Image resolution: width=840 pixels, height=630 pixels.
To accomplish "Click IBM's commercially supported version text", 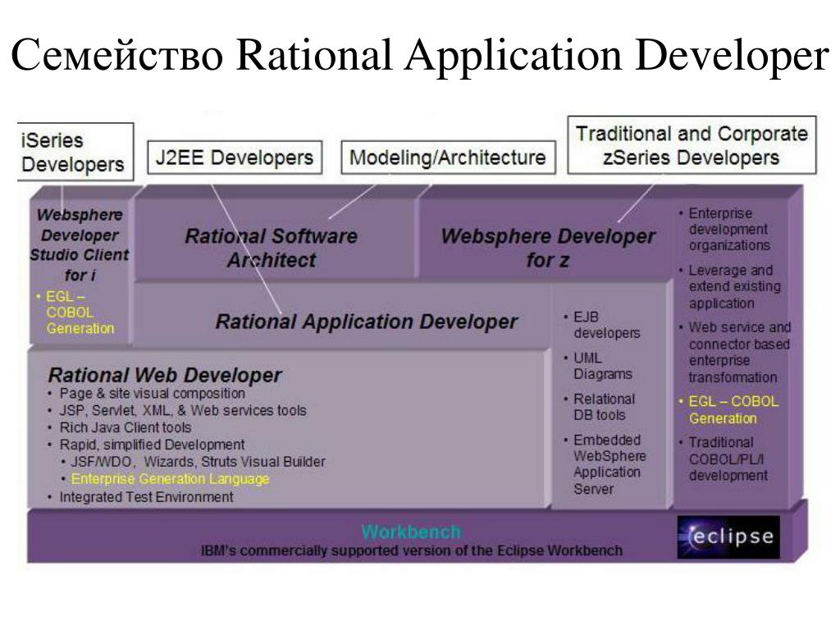I will 412,550.
